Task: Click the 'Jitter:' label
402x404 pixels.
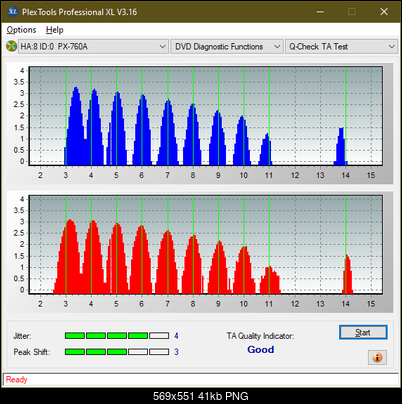Action: pyautogui.click(x=22, y=336)
